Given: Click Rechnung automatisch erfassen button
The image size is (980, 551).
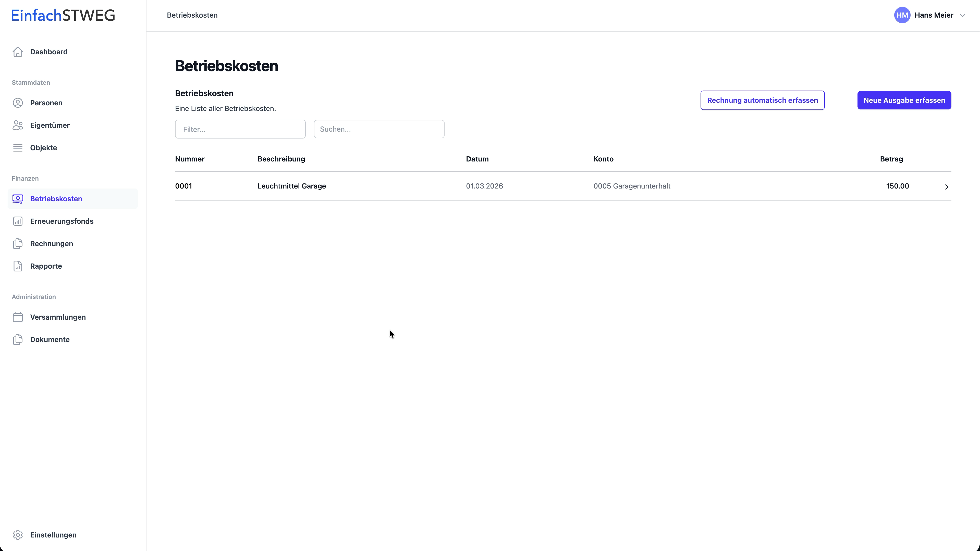Looking at the screenshot, I should (762, 101).
